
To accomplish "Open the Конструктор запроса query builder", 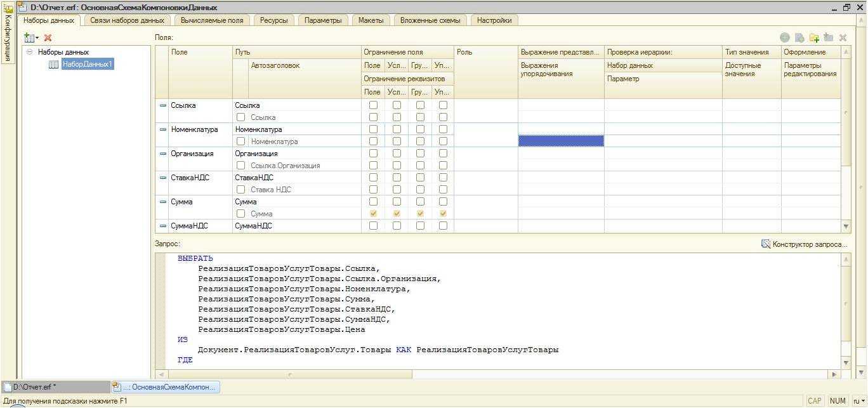I will pyautogui.click(x=804, y=244).
